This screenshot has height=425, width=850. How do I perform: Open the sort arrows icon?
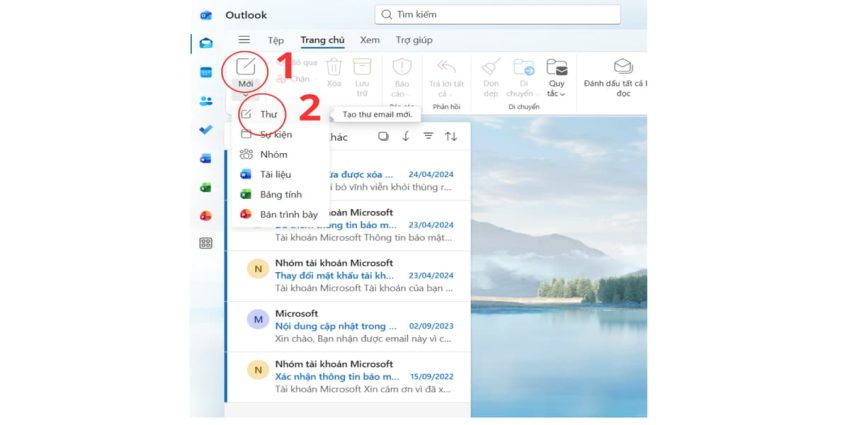pyautogui.click(x=451, y=137)
